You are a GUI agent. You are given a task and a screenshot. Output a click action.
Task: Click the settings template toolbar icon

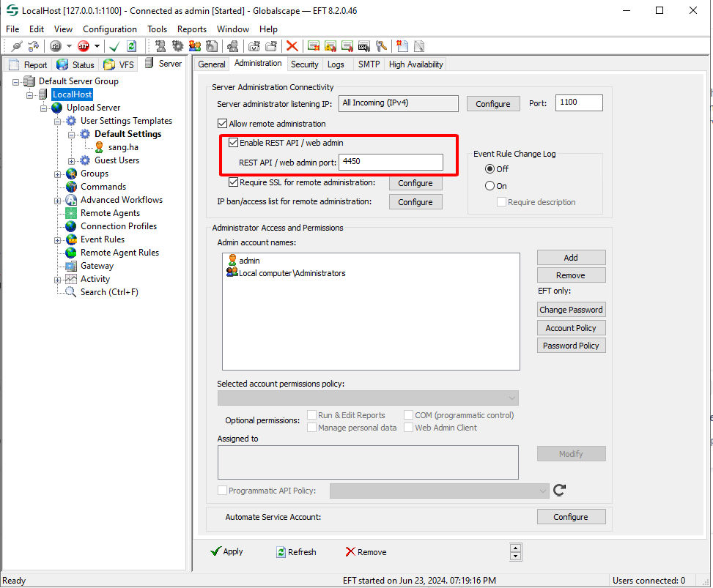[x=212, y=46]
